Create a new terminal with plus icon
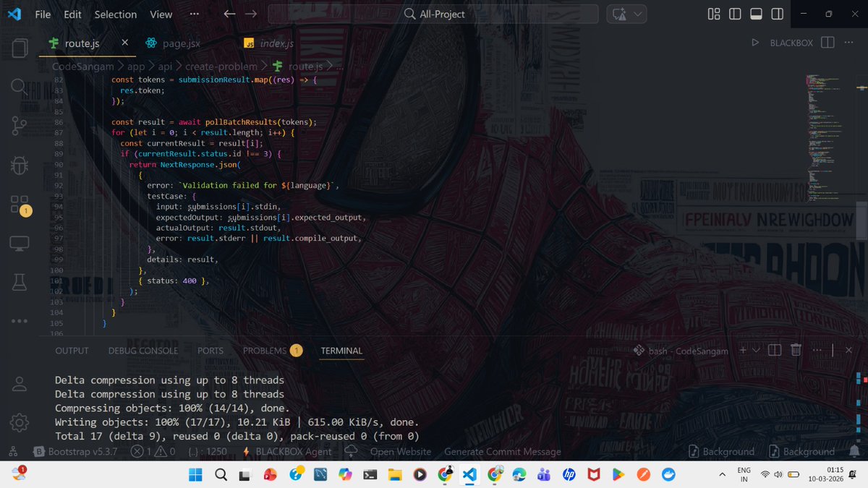 tap(743, 351)
